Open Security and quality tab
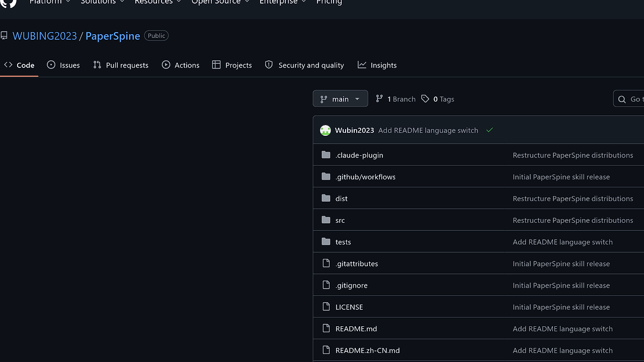 click(304, 65)
